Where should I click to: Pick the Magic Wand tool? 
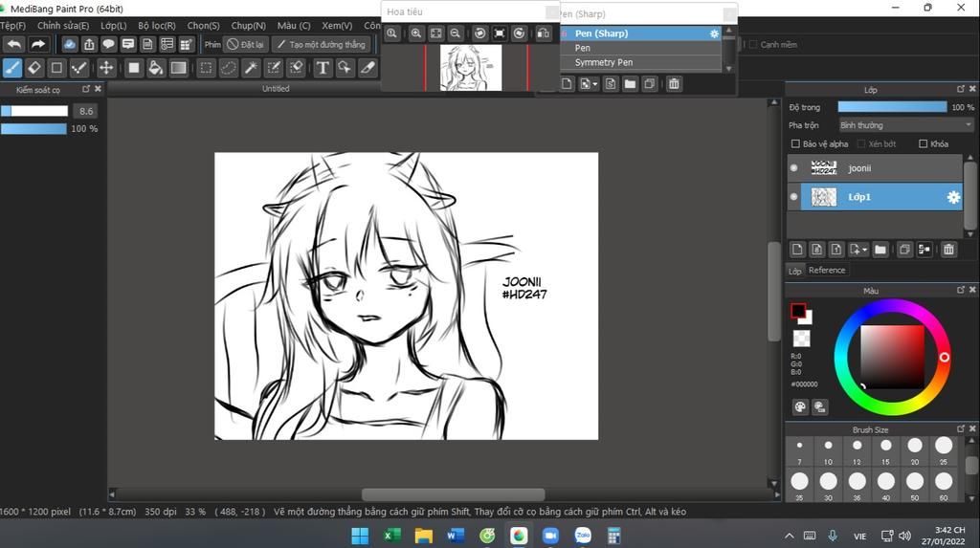point(251,68)
